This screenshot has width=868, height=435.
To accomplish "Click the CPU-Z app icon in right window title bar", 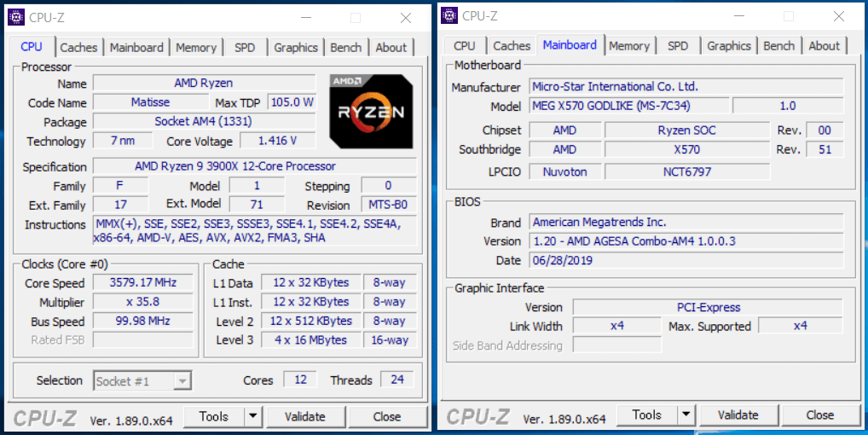I will [x=449, y=16].
